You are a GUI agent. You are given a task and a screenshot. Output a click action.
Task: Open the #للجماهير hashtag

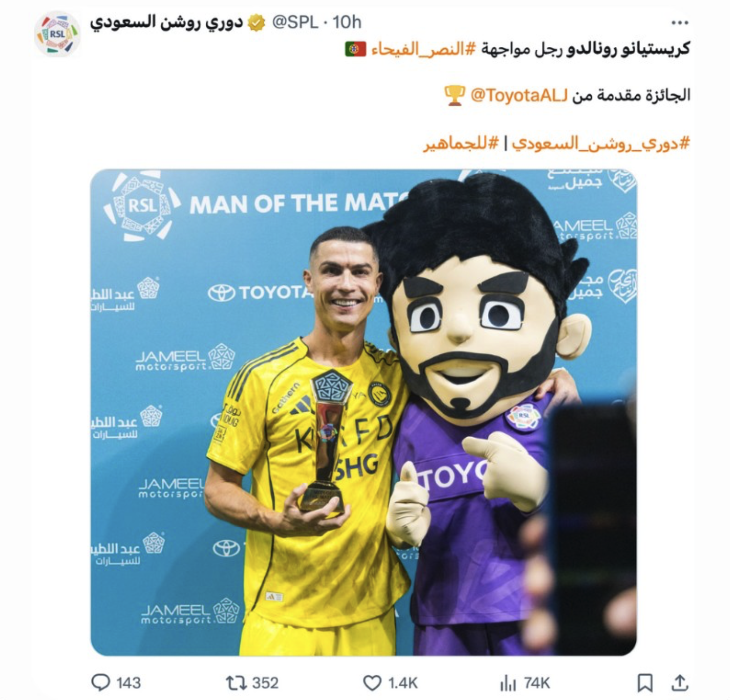point(461,143)
